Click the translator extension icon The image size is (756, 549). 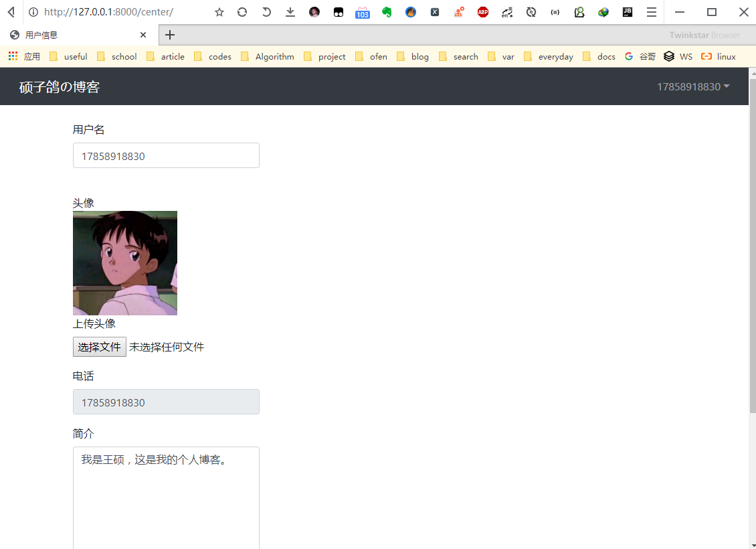506,12
